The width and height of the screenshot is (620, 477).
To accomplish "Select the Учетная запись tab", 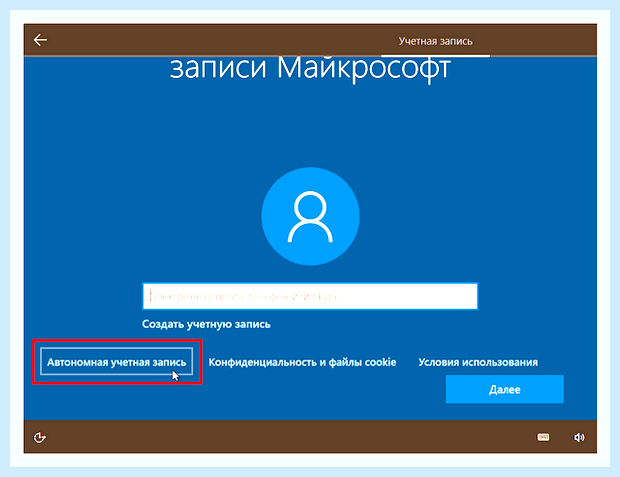I will 435,41.
